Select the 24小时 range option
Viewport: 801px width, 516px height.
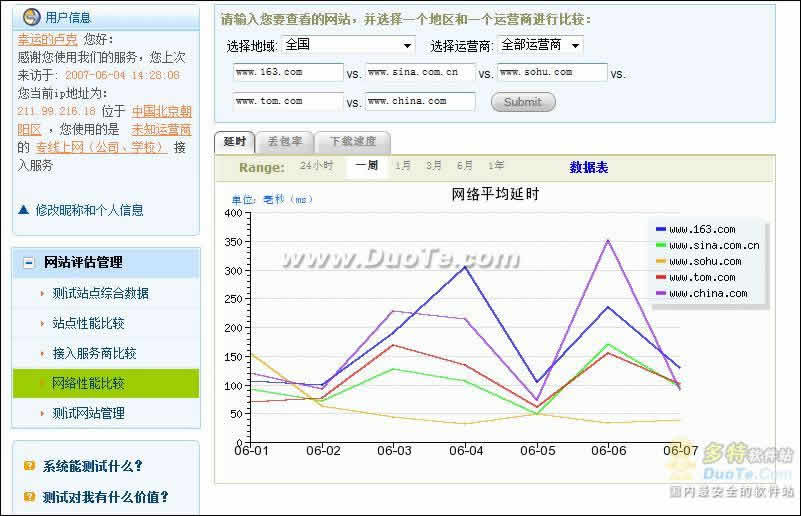click(x=316, y=166)
